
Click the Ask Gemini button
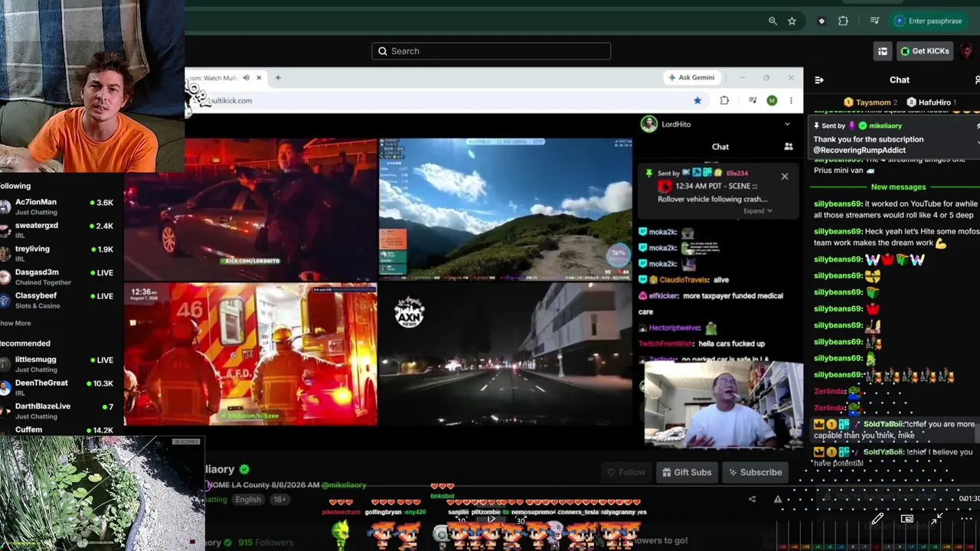click(x=691, y=77)
